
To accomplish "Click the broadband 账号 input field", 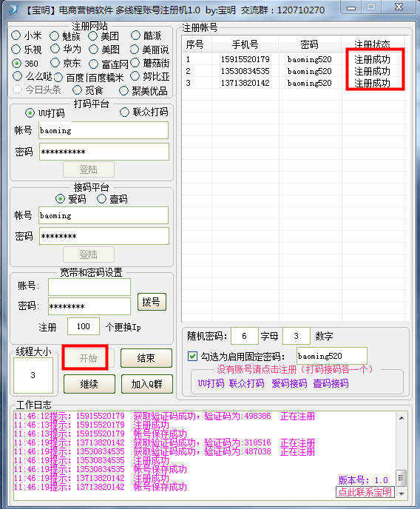I will tap(89, 287).
